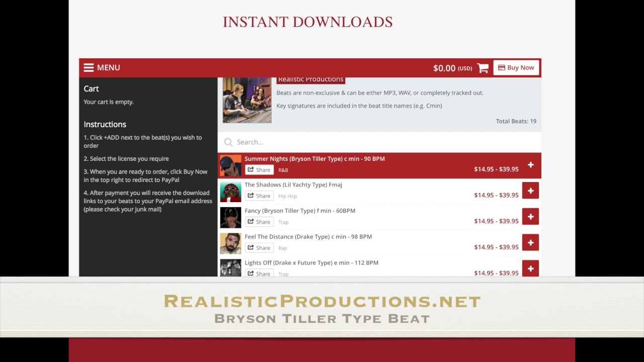This screenshot has width=644, height=362.
Task: Click the Summer Nights price range
Action: tap(496, 169)
